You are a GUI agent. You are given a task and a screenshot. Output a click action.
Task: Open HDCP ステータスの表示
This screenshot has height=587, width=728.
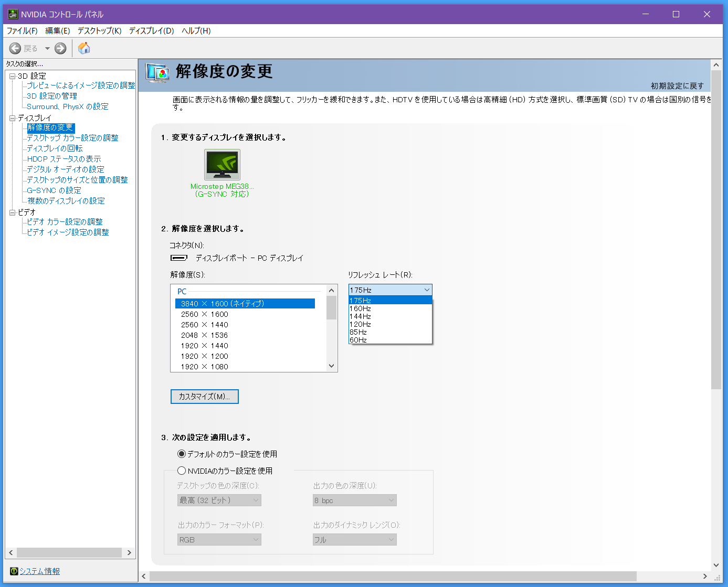(x=64, y=159)
